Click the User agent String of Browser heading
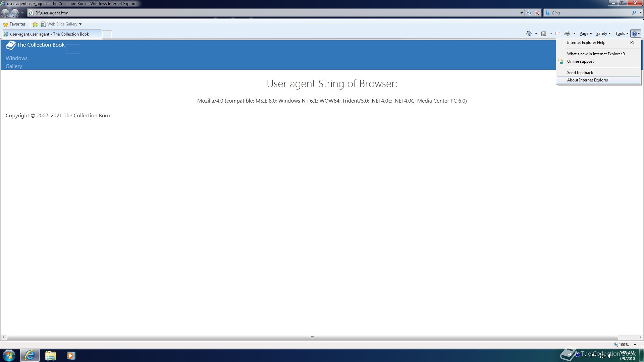Viewport: 644px width, 362px height. (x=332, y=83)
